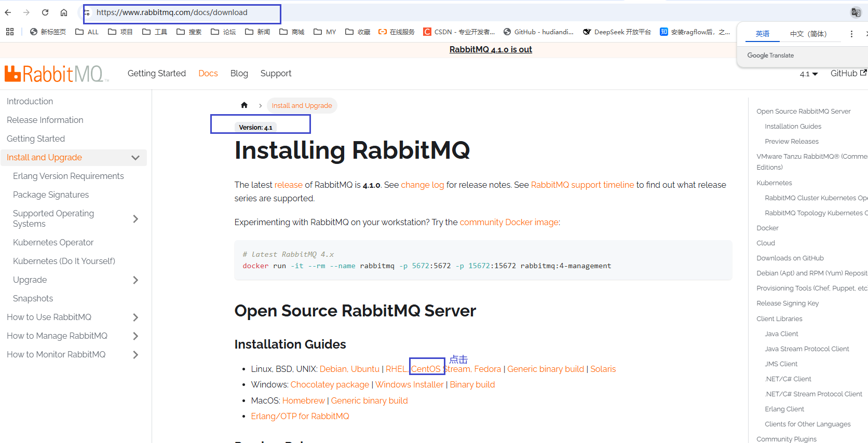This screenshot has width=868, height=443.
Task: Click the Chocolatey package link
Action: pyautogui.click(x=330, y=384)
